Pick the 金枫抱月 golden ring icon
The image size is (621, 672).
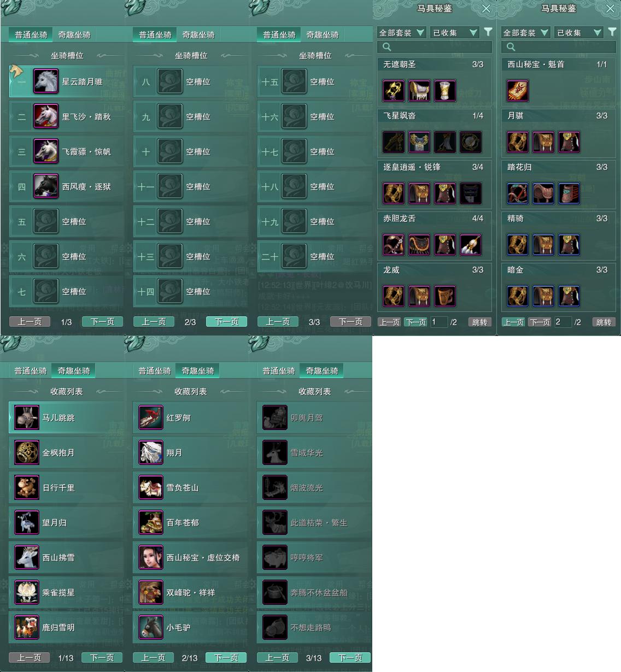pos(27,452)
